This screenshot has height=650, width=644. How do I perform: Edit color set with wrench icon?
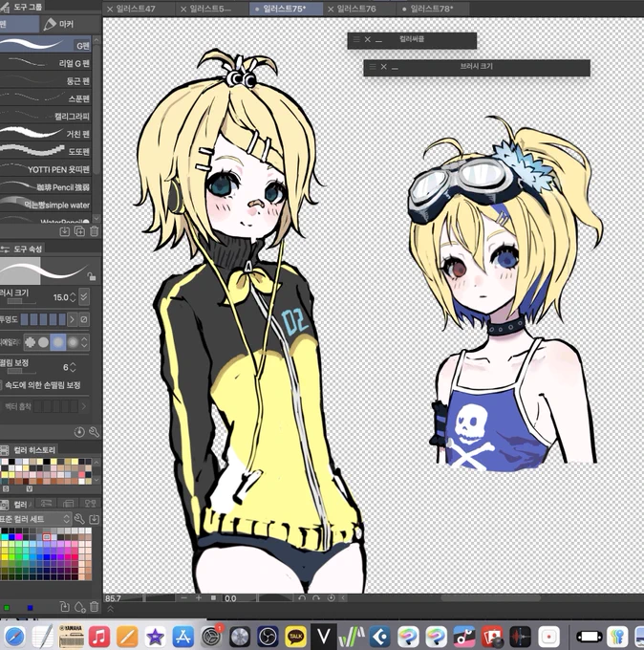tap(79, 519)
